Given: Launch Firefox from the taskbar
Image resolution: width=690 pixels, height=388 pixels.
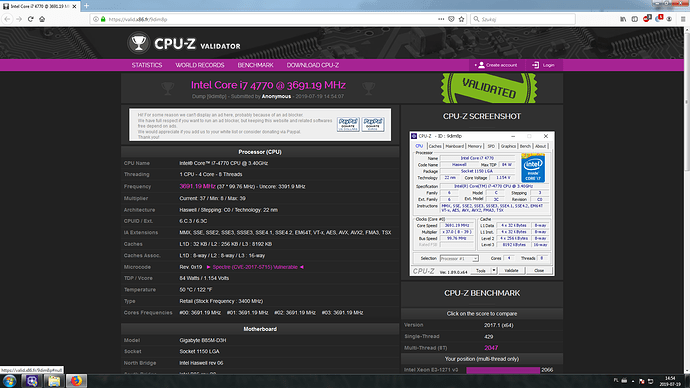Looking at the screenshot, I should coord(77,381).
